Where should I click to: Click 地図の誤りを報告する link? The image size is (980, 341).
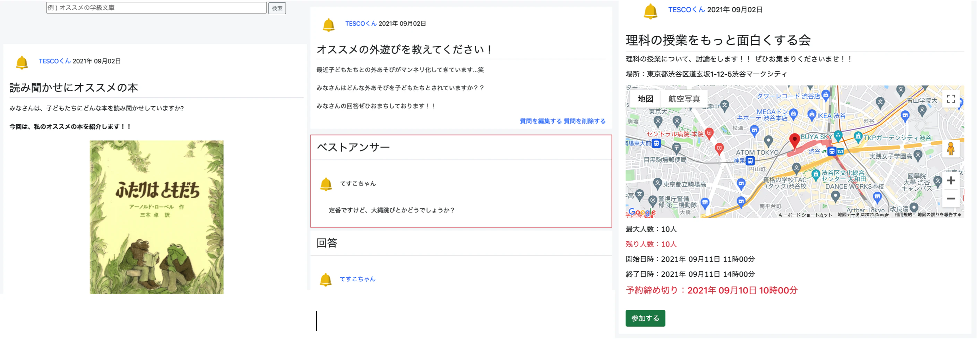click(939, 215)
